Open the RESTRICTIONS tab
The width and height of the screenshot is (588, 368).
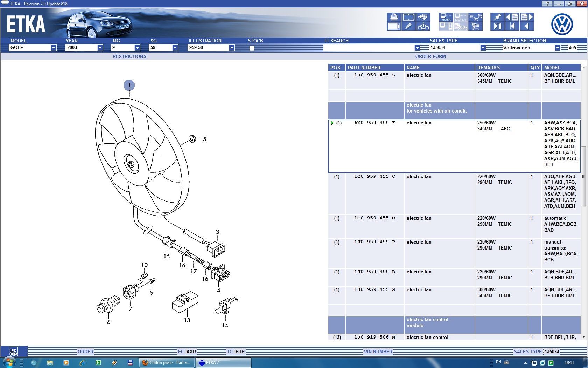tap(129, 56)
